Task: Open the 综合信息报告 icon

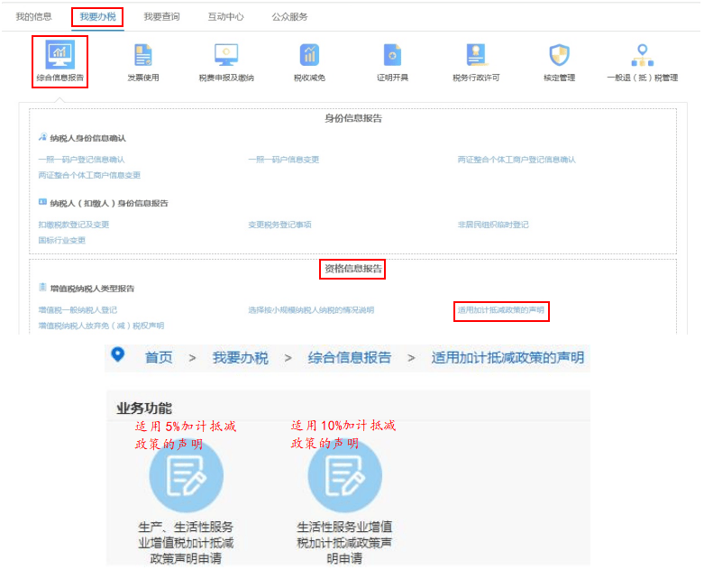Action: coord(59,56)
